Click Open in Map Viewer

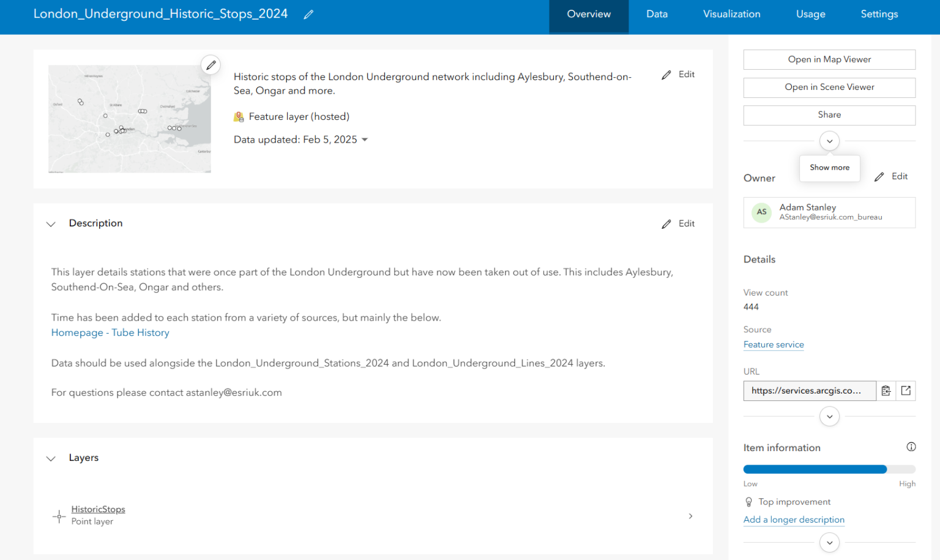pos(829,59)
